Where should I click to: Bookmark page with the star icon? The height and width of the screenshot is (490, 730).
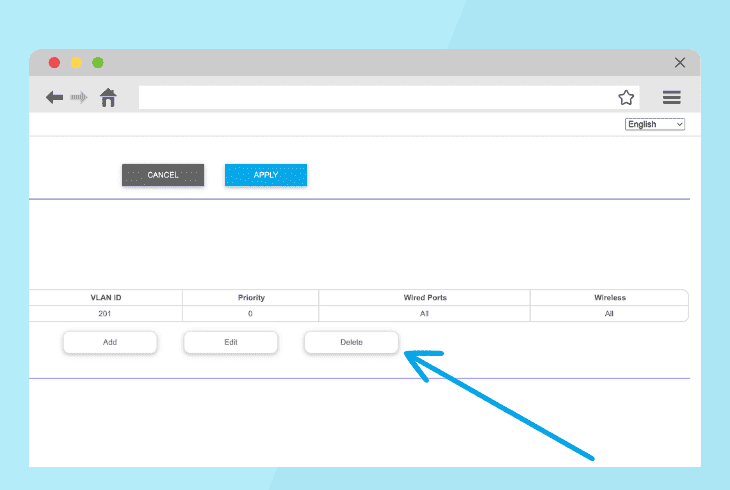tap(626, 97)
